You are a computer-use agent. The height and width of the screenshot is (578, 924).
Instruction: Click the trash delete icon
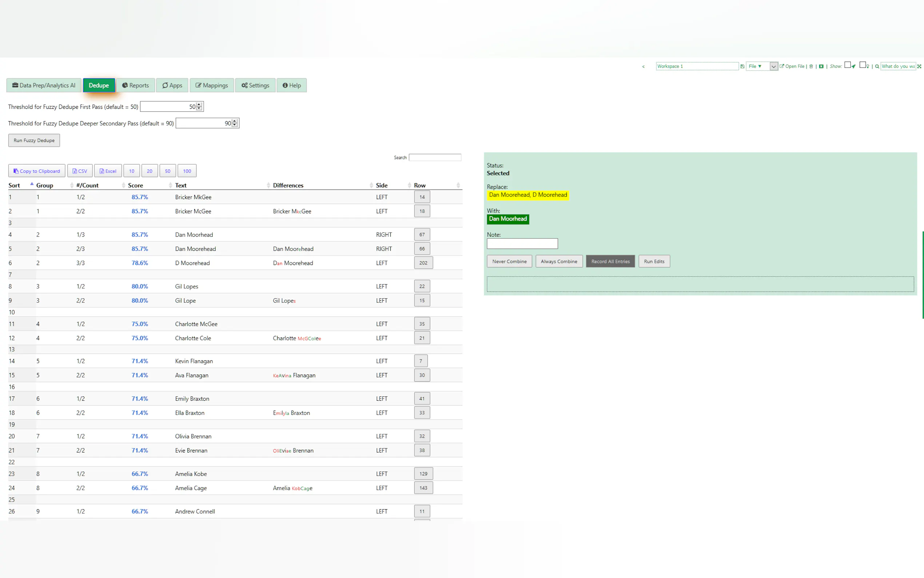click(x=811, y=66)
